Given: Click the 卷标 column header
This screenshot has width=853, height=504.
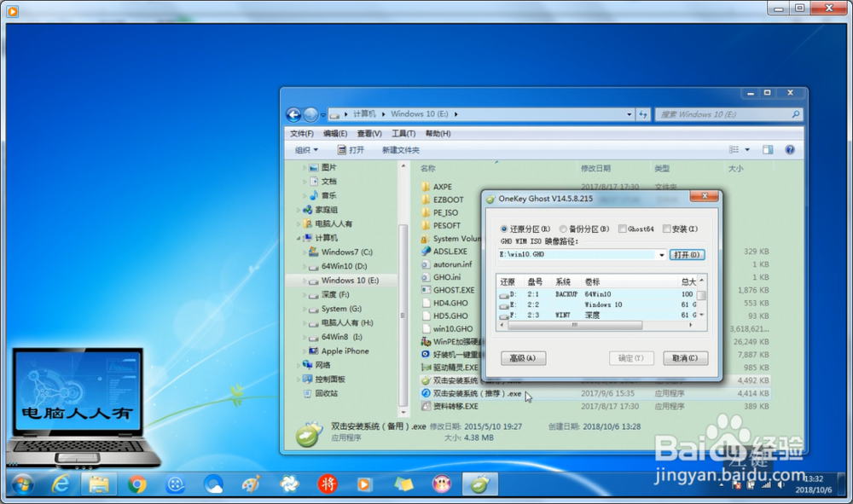Looking at the screenshot, I should [592, 281].
